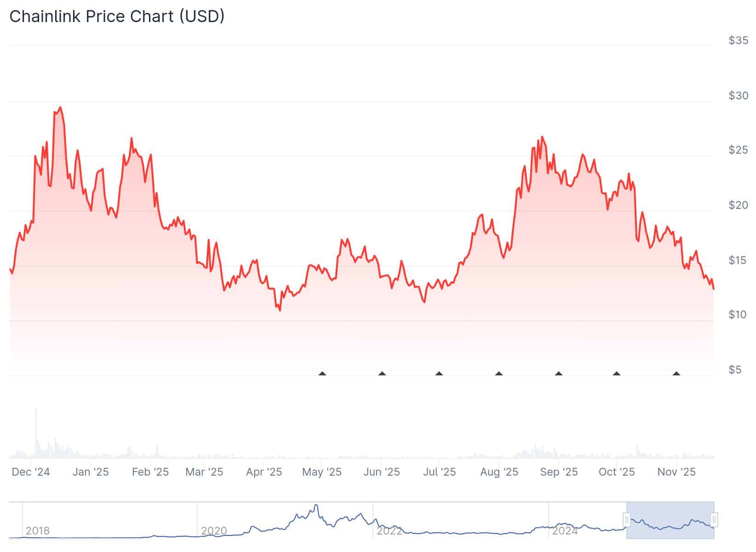This screenshot has width=756, height=552.
Task: Click the event marker below Jul '25
Action: (440, 374)
